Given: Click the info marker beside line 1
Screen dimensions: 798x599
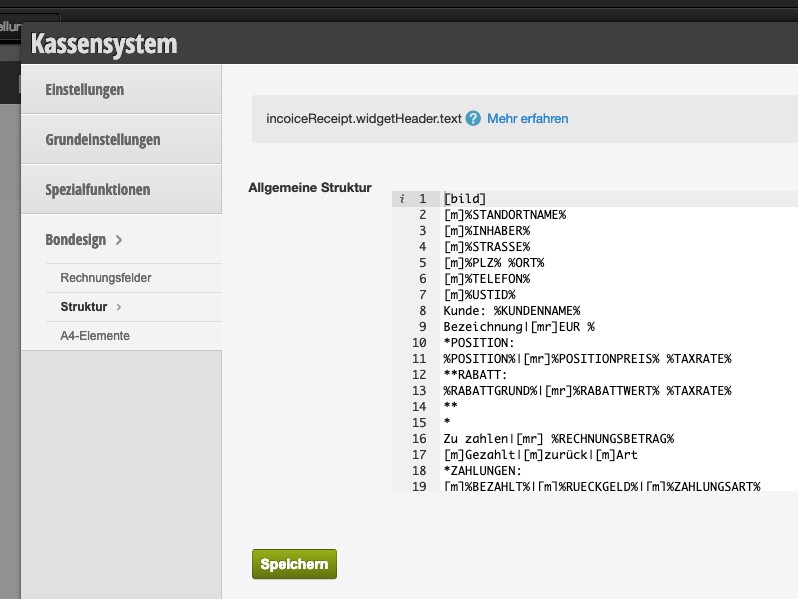Looking at the screenshot, I should tap(402, 199).
